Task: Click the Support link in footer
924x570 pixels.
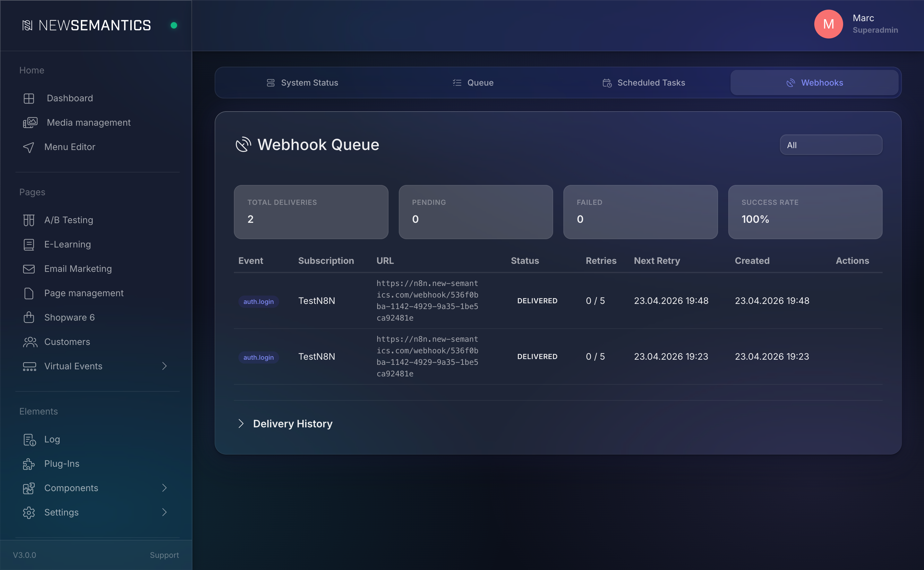Action: [164, 555]
